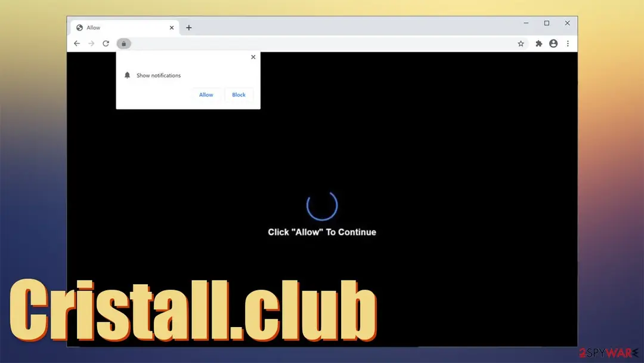The height and width of the screenshot is (363, 644).
Task: Bookmark this page with the star
Action: pyautogui.click(x=521, y=44)
